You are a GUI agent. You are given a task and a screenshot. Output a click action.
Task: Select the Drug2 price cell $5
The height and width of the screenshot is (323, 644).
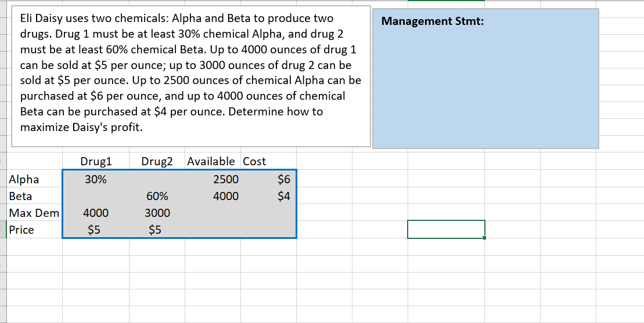click(x=157, y=230)
